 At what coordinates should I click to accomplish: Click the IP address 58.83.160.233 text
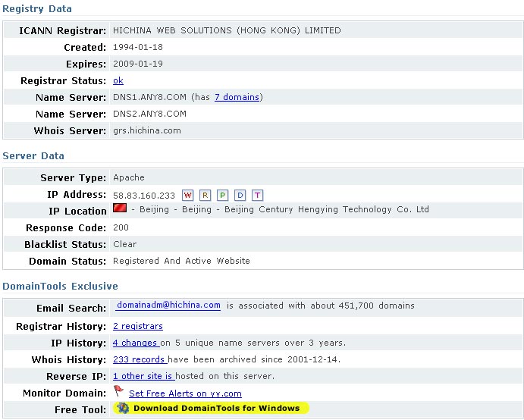143,195
